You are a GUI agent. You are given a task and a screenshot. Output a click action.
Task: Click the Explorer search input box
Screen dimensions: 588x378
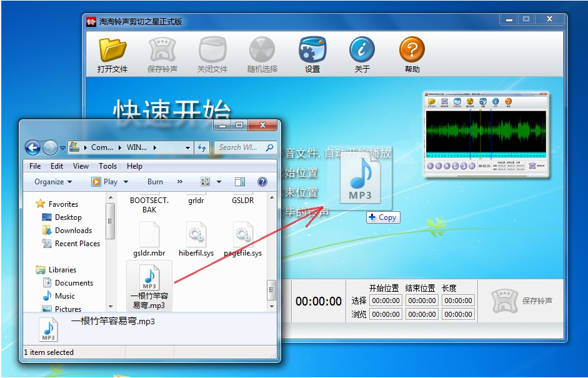pyautogui.click(x=239, y=148)
